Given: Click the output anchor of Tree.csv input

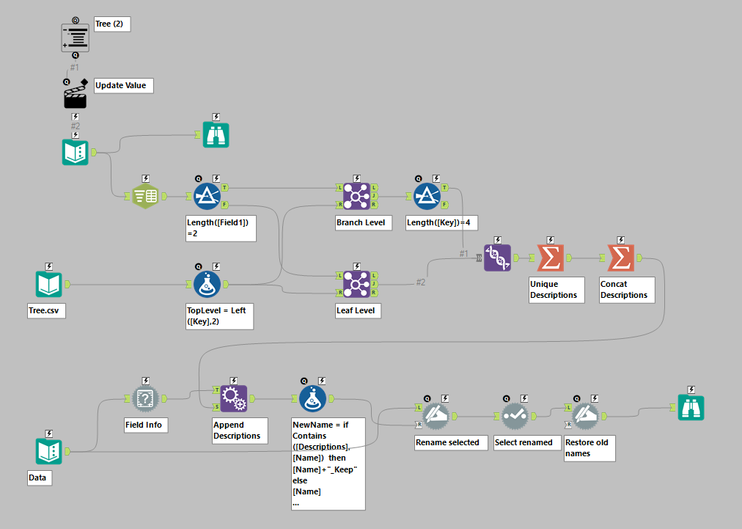Looking at the screenshot, I should point(68,284).
